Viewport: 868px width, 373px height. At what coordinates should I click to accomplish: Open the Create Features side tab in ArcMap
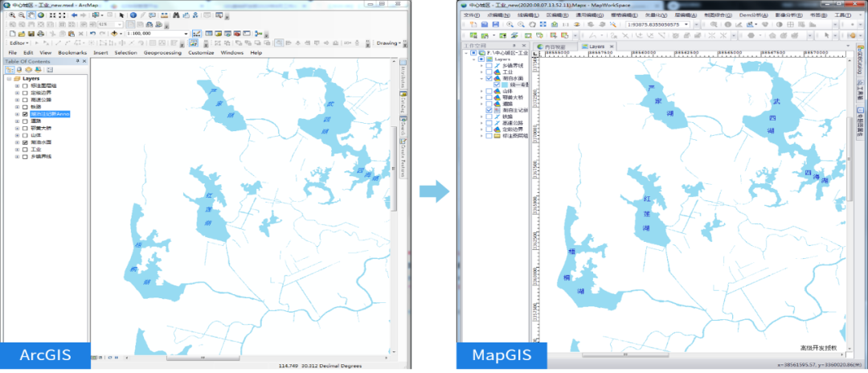click(x=403, y=158)
